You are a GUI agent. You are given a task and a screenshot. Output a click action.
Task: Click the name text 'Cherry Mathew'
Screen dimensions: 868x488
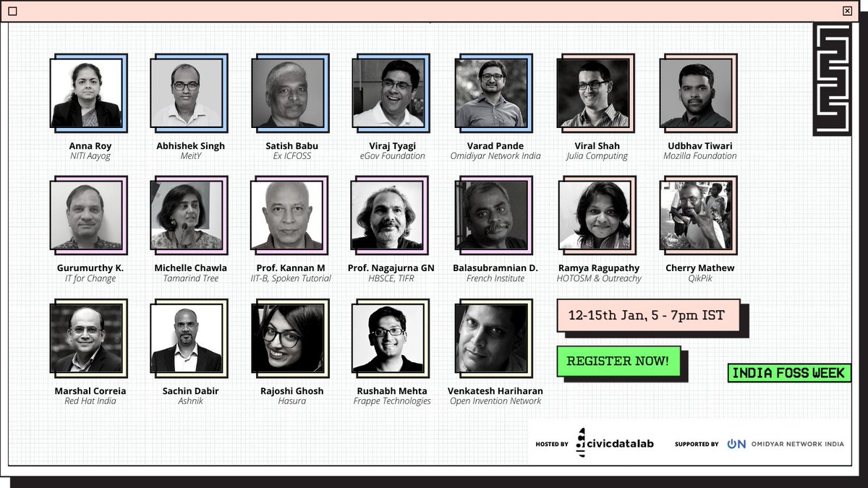coord(700,267)
